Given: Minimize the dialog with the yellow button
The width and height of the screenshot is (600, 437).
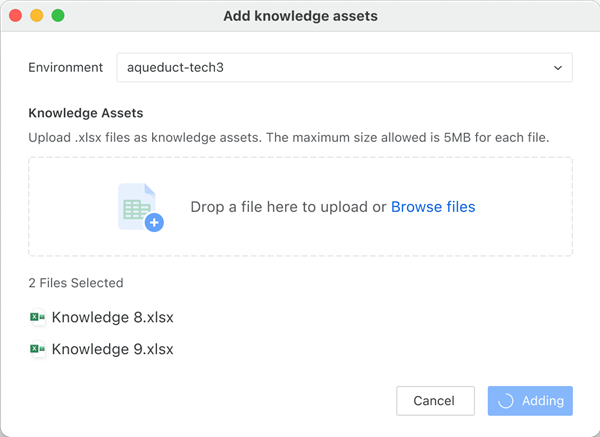Looking at the screenshot, I should (x=37, y=16).
